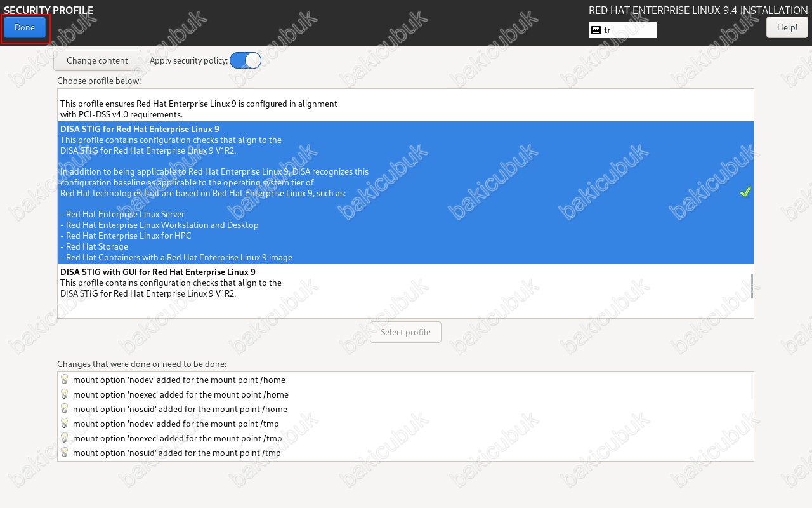The height and width of the screenshot is (508, 812).
Task: Click the Select profile button
Action: (x=405, y=332)
